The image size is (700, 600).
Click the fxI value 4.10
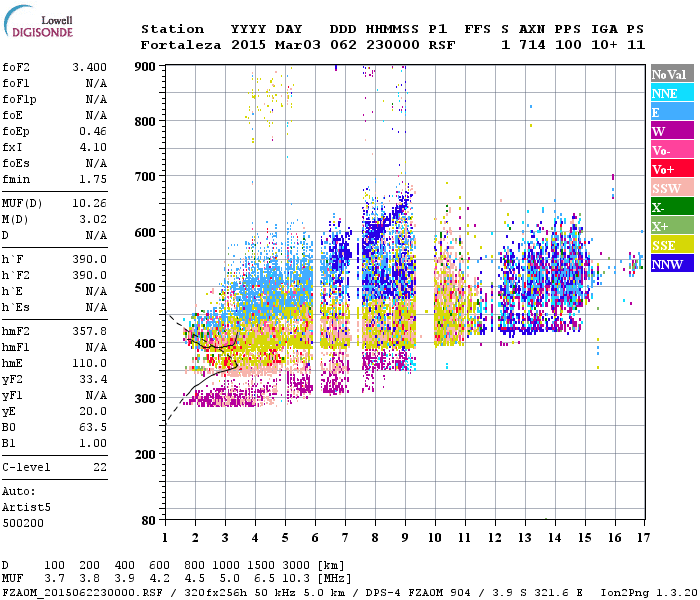(93, 147)
